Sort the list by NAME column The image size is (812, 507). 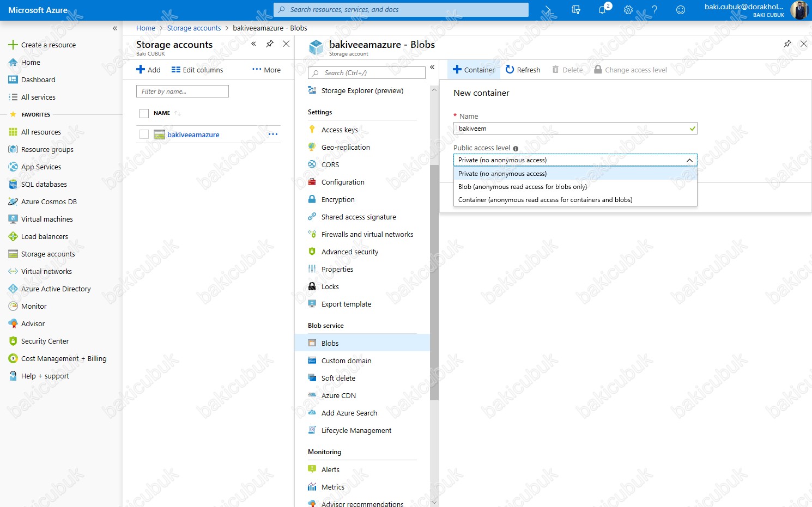coord(162,113)
